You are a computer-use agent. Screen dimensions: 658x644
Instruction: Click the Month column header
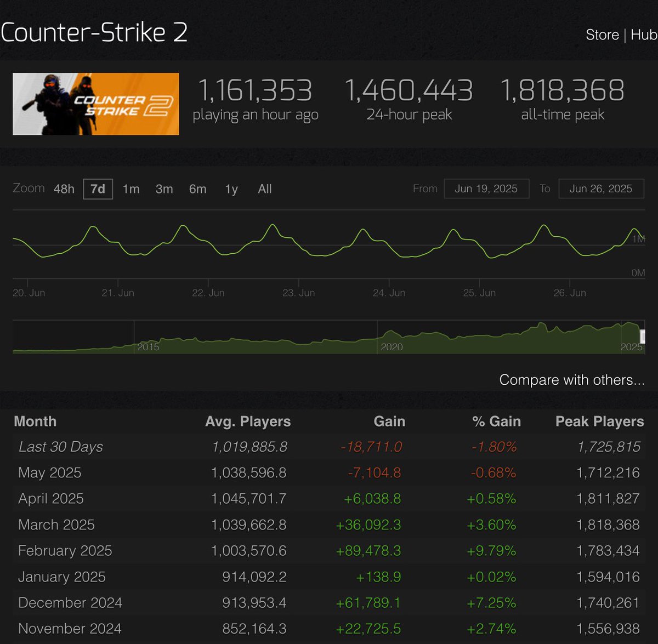(x=35, y=421)
